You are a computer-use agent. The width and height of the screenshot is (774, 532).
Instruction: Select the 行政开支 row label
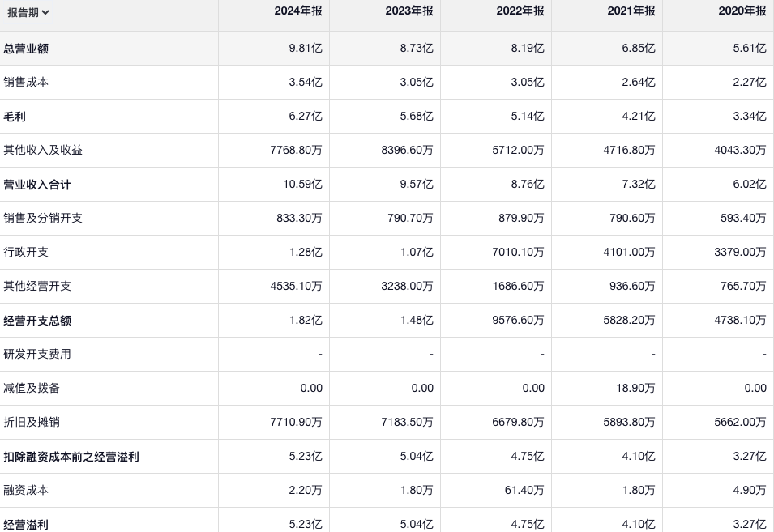[x=26, y=253]
